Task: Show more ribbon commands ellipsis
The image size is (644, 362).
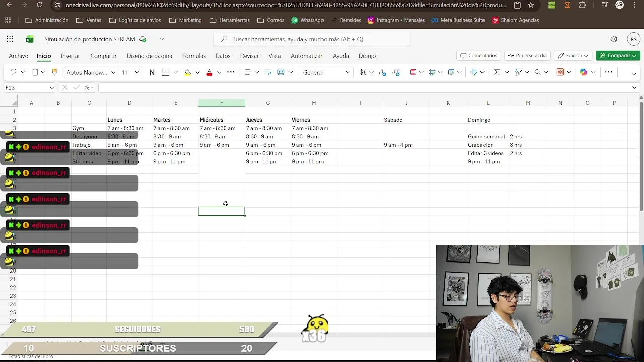Action: 609,72
